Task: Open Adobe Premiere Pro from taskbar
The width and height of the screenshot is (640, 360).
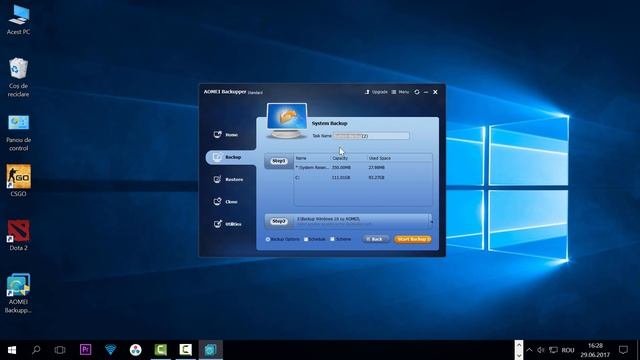Action: (x=85, y=350)
